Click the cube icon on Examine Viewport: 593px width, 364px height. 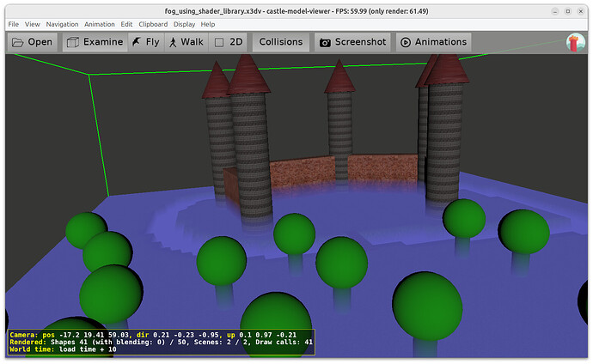click(x=72, y=42)
